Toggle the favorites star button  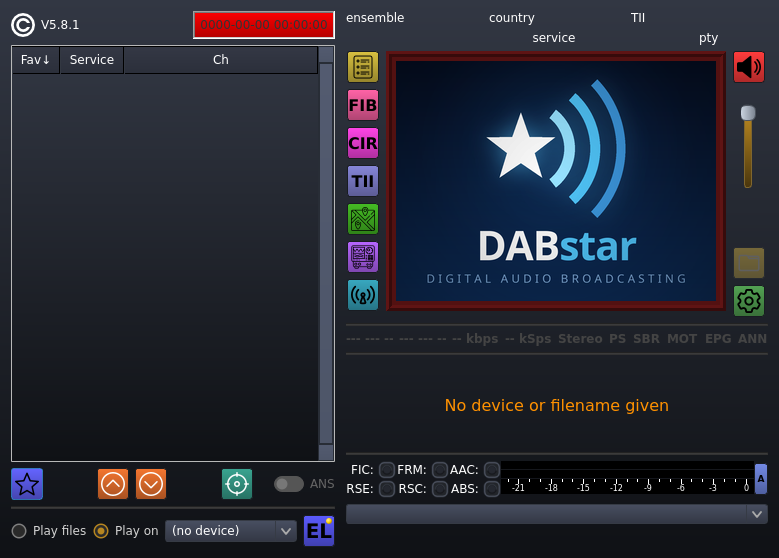click(x=27, y=484)
